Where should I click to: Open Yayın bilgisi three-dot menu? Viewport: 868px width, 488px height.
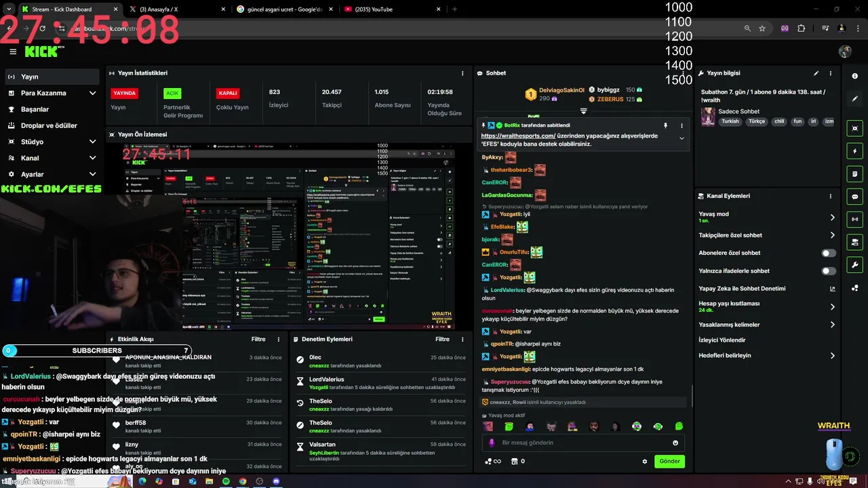point(831,73)
